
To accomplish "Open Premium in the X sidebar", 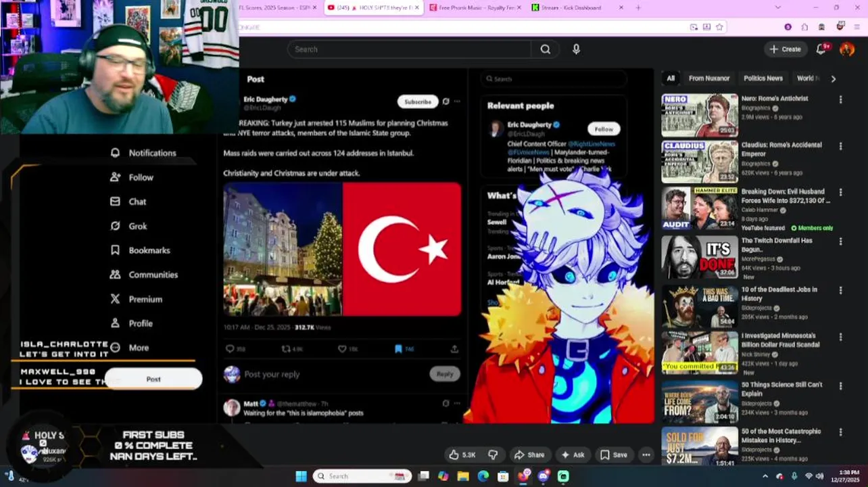I will (137, 299).
